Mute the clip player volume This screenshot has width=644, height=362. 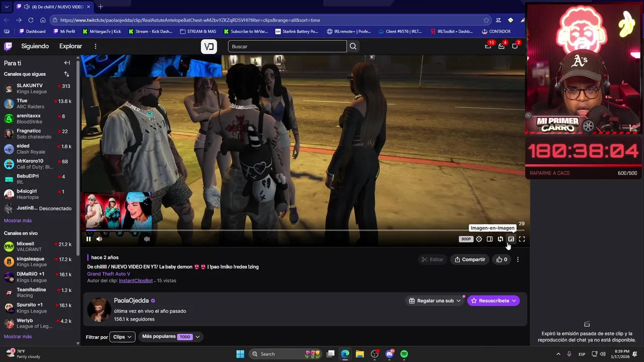pos(99,239)
